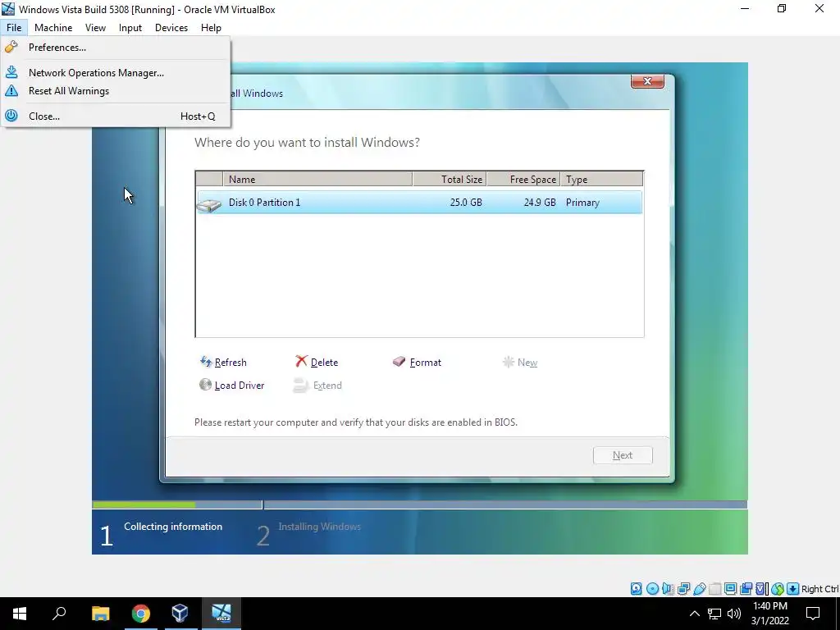Show hidden tray icons chevron
The width and height of the screenshot is (840, 630).
tap(694, 614)
